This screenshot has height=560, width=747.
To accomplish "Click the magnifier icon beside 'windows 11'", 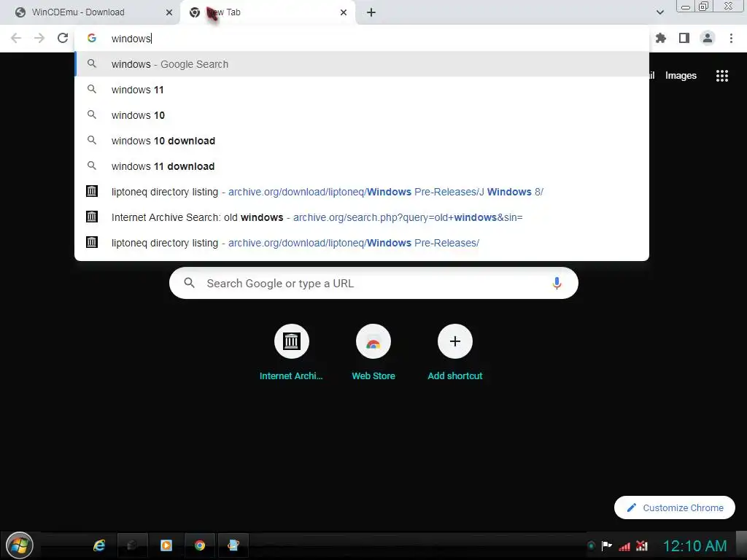I will [92, 89].
